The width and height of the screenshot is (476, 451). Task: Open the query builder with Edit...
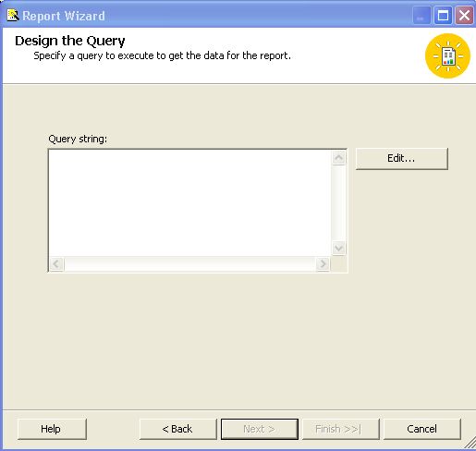[402, 159]
